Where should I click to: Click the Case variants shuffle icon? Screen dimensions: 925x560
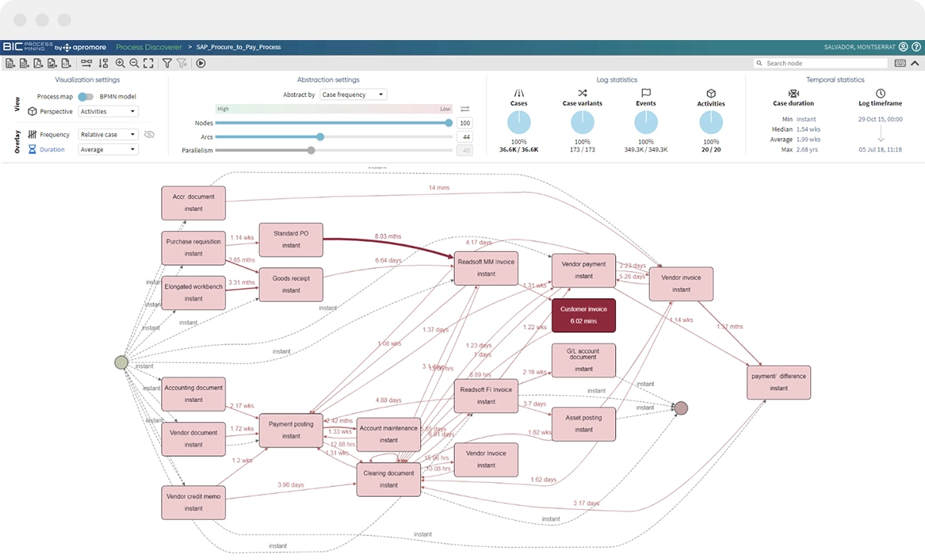(x=582, y=92)
